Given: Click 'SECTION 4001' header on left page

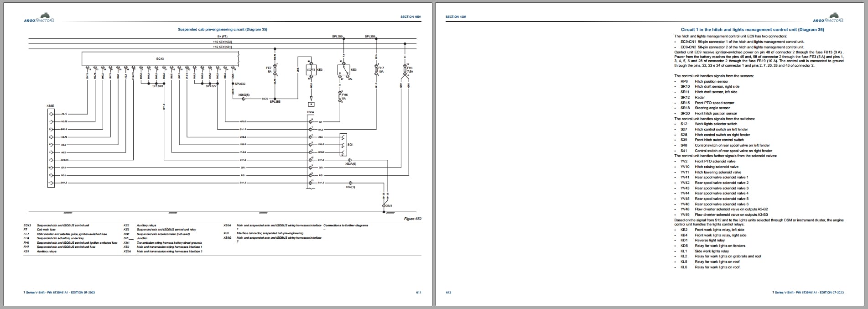Looking at the screenshot, I should 411,17.
